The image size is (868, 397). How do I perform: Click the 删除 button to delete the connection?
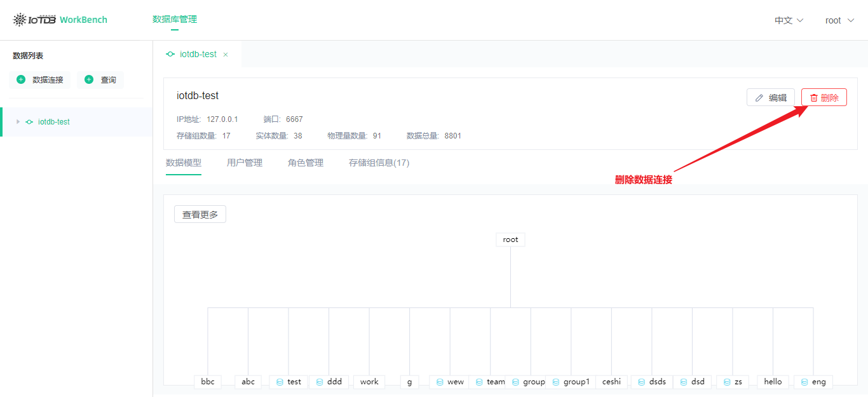[x=824, y=97]
